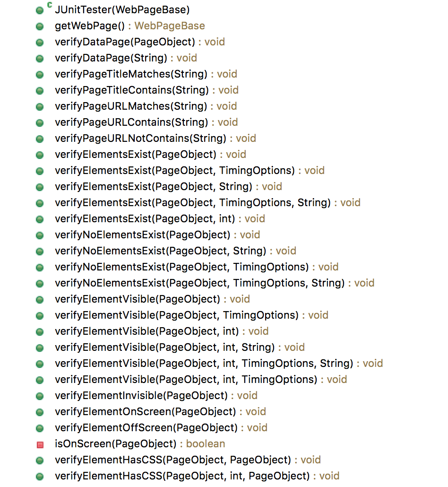Image resolution: width=448 pixels, height=487 pixels.
Task: Select verifyPageURLNotContains(String) : void
Action: (155, 139)
